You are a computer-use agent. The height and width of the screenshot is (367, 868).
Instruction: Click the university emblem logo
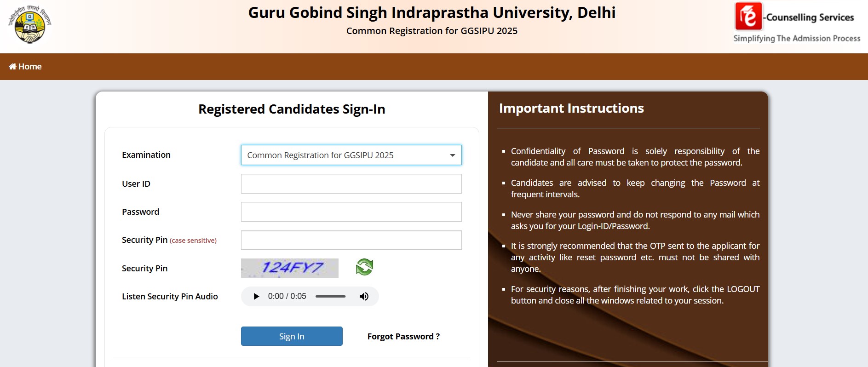point(29,25)
